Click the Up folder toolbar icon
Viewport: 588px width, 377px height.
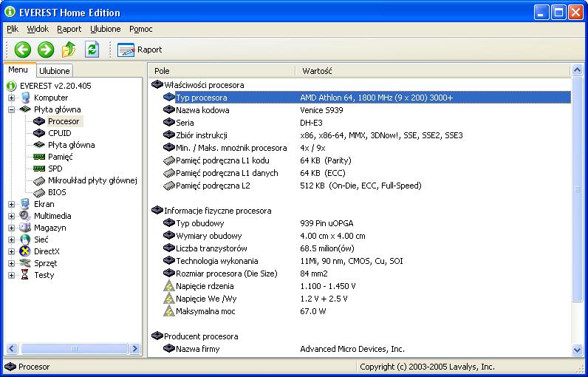pos(69,50)
